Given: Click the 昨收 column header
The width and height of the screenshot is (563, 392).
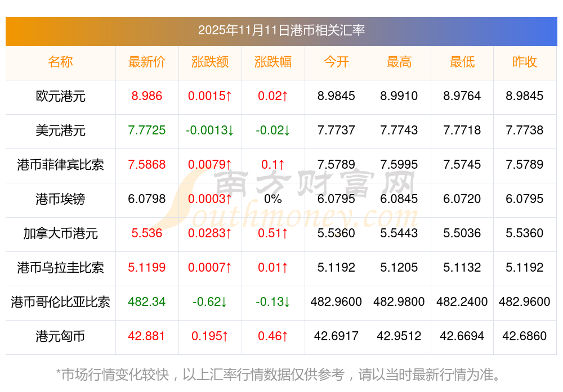Looking at the screenshot, I should click(x=525, y=62).
